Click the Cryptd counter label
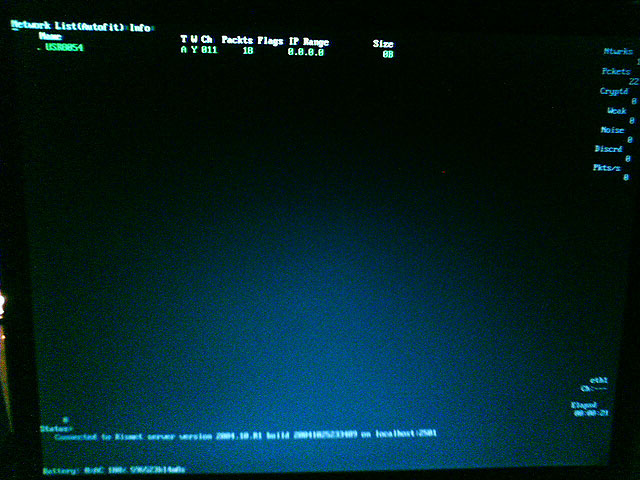This screenshot has height=480, width=640. 614,91
